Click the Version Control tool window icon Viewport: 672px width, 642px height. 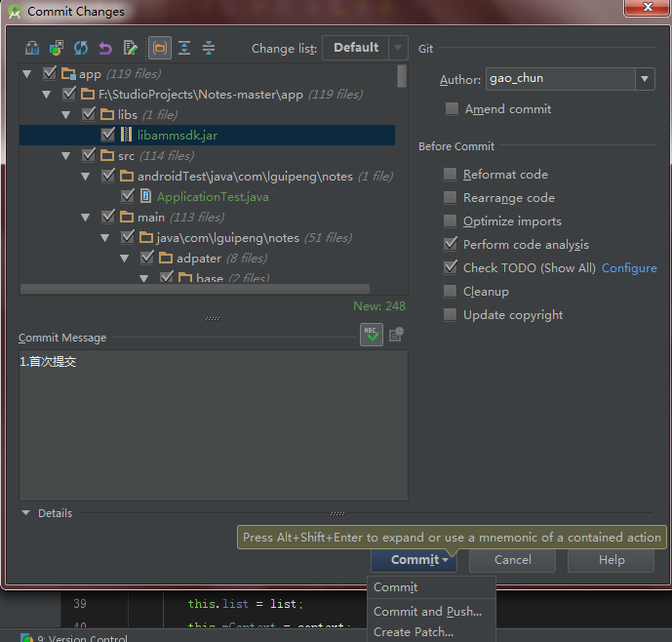coord(27,638)
